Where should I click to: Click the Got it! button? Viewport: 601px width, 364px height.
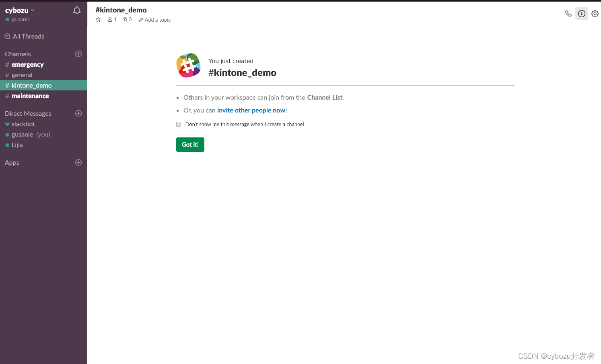click(x=190, y=145)
